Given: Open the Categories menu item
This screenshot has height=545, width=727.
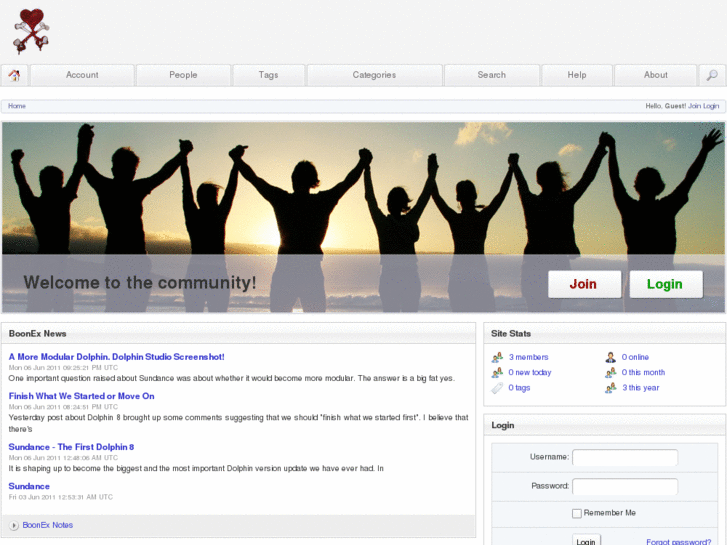Looking at the screenshot, I should (374, 75).
